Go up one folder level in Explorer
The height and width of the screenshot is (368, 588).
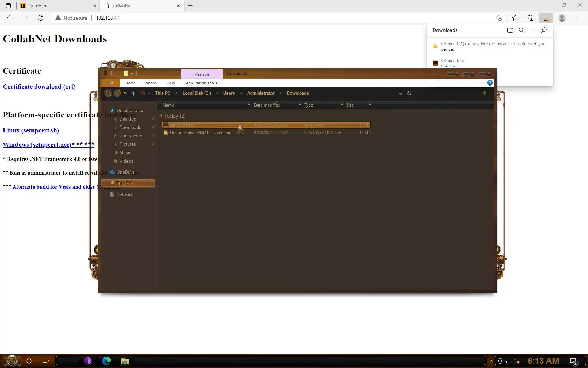click(133, 93)
